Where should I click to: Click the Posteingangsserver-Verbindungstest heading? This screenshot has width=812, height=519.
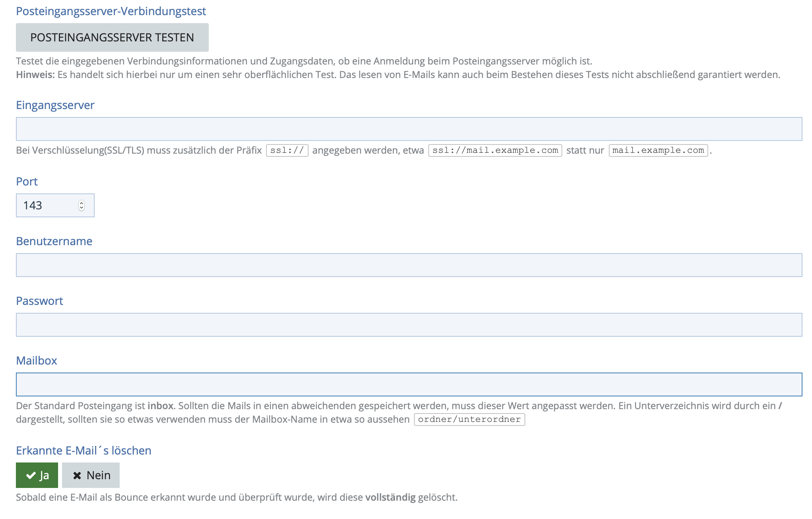pyautogui.click(x=111, y=11)
